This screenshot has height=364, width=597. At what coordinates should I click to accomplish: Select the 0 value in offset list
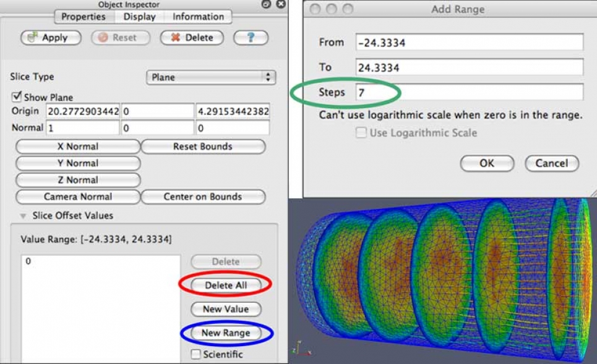coord(29,262)
